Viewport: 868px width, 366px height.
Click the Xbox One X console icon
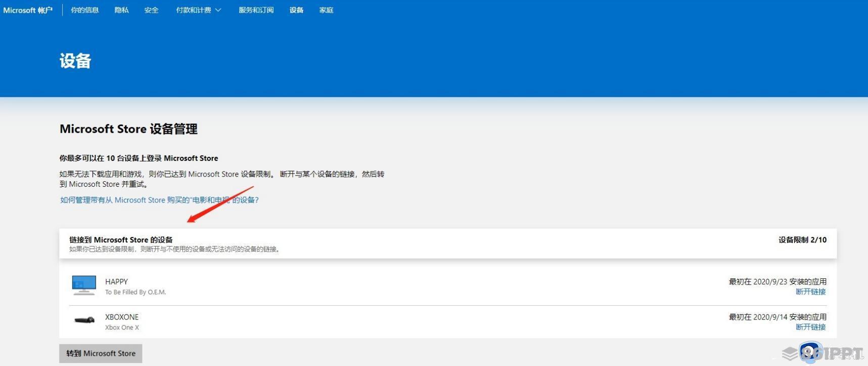click(84, 320)
